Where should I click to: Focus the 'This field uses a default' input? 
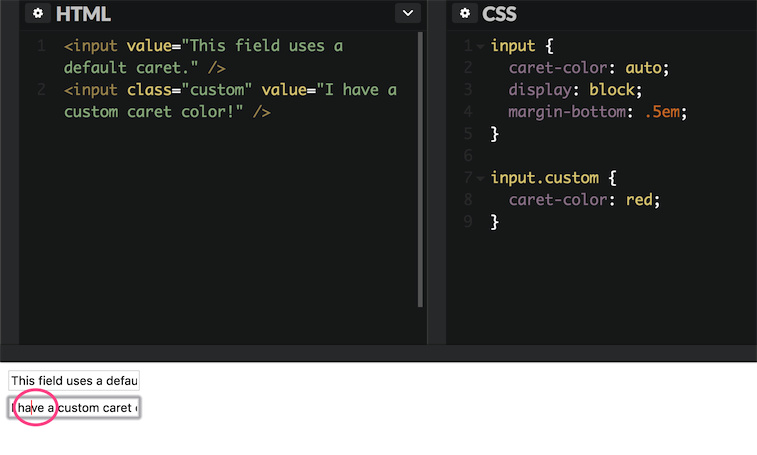74,381
